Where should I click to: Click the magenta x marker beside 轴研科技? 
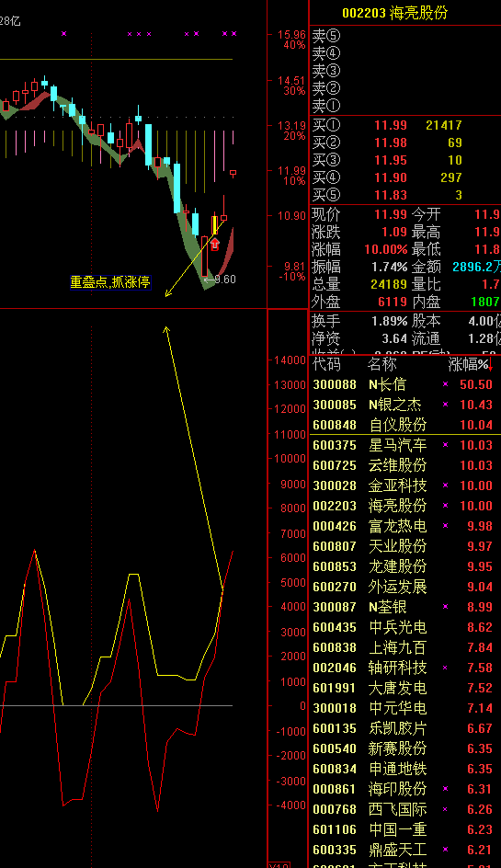446,668
